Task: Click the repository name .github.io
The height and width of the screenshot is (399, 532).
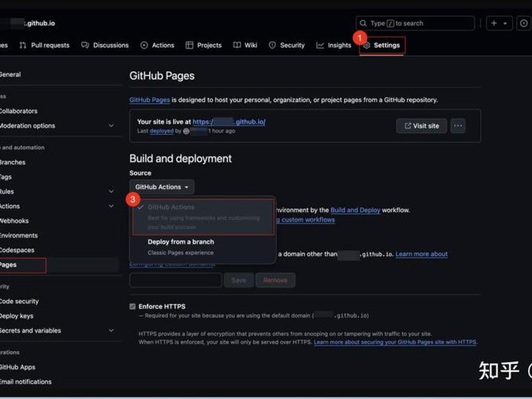Action: point(39,23)
